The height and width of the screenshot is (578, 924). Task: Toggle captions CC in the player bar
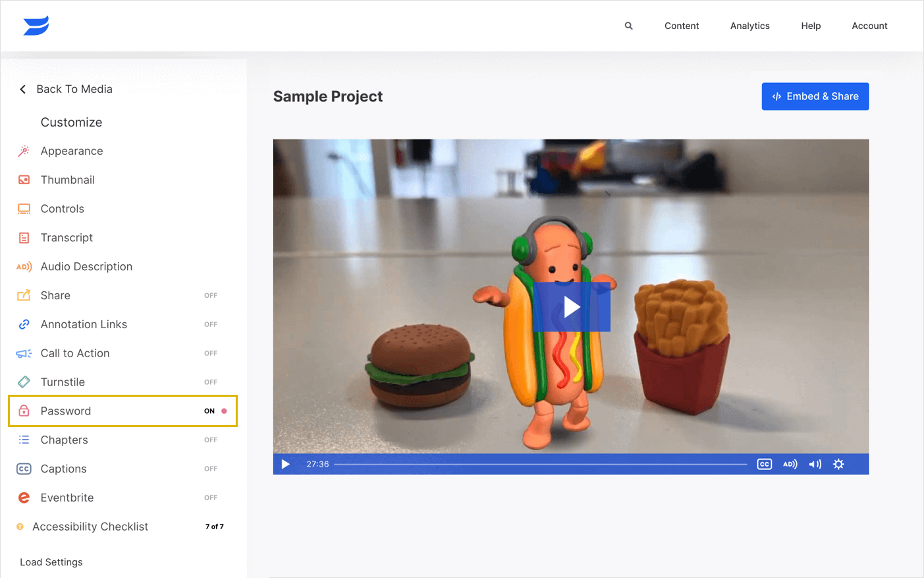pyautogui.click(x=764, y=464)
